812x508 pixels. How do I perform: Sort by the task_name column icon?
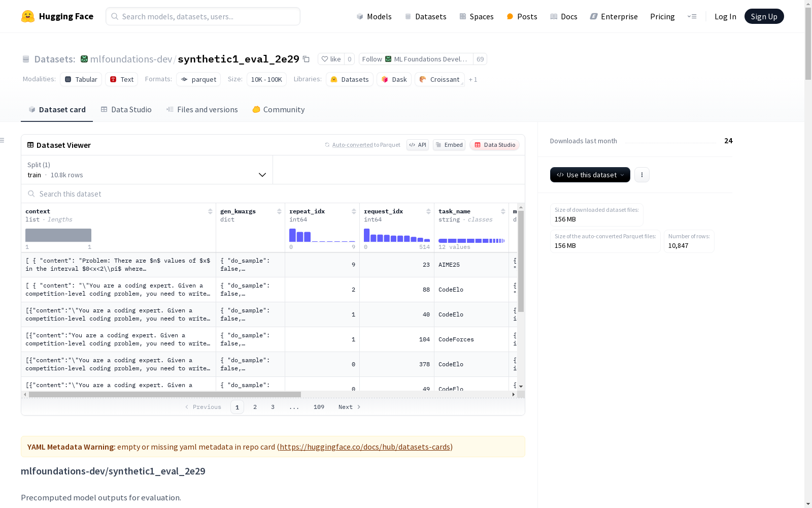point(503,211)
